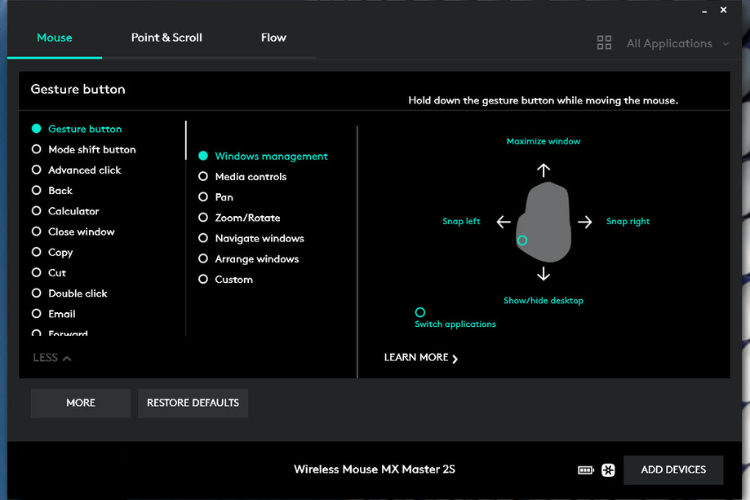Pick the Copy action
The width and height of the screenshot is (750, 500).
pyautogui.click(x=52, y=252)
